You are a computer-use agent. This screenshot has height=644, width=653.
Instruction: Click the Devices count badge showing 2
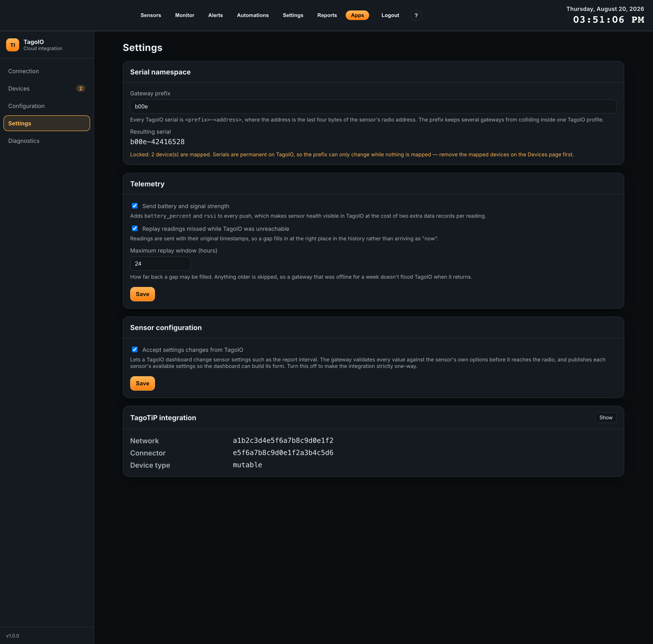click(81, 89)
